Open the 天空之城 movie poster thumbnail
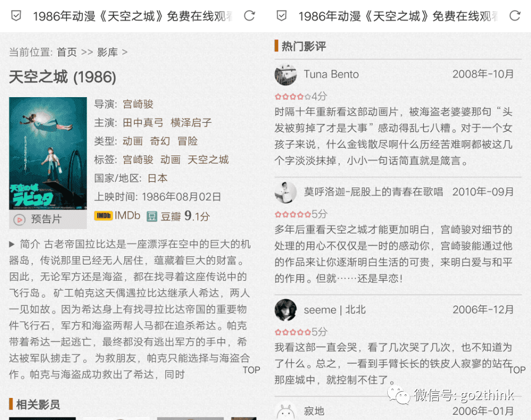The image size is (531, 420). point(48,153)
